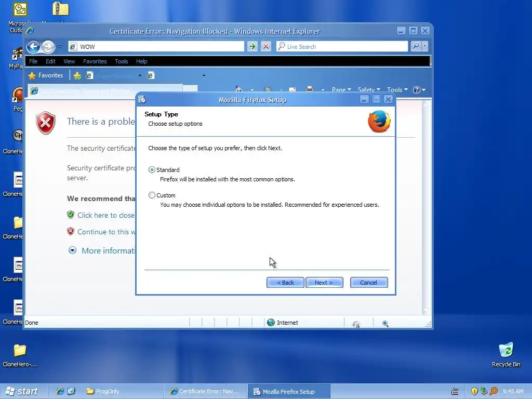Click Next in Firefox Setup
This screenshot has height=399, width=532.
(x=324, y=282)
